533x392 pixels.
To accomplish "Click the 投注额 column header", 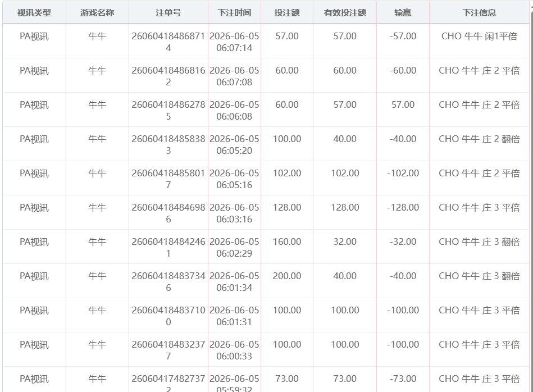I will pos(287,12).
